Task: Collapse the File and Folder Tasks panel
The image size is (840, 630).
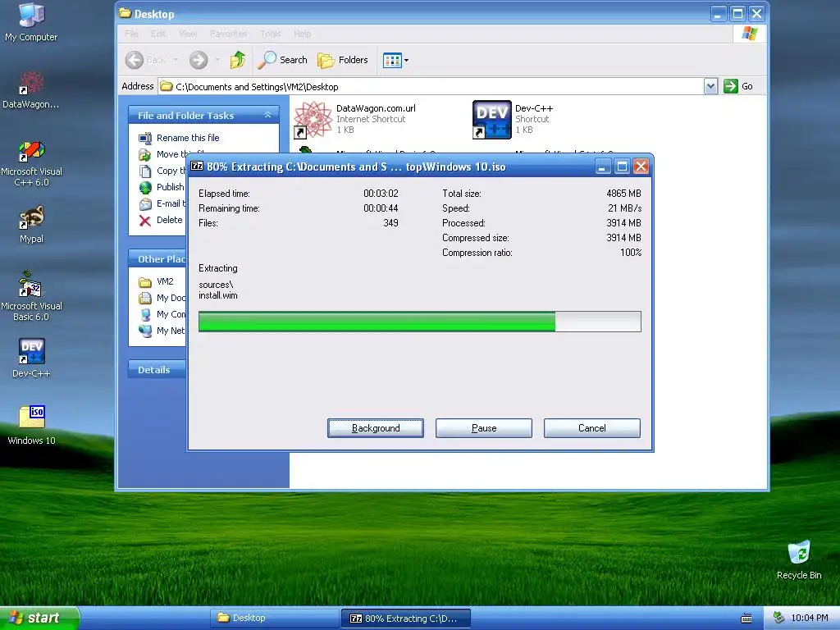Action: coord(267,115)
